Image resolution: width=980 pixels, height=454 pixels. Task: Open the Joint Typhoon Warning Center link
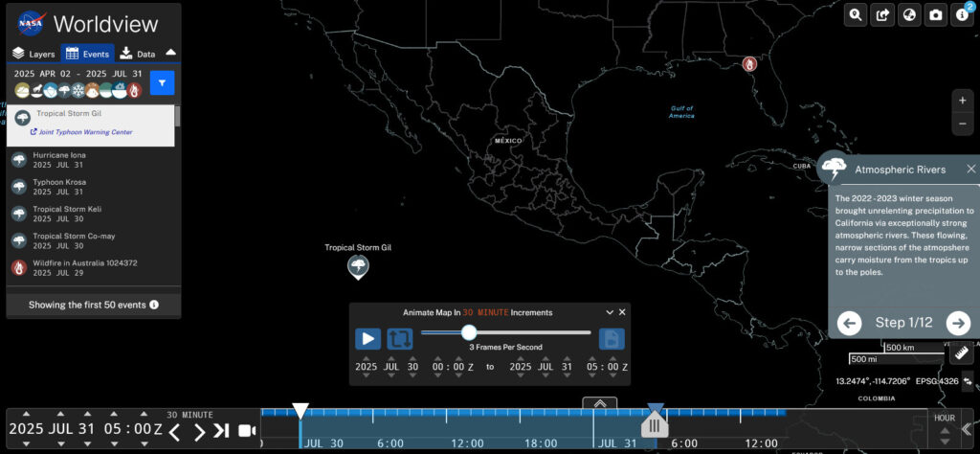[82, 132]
